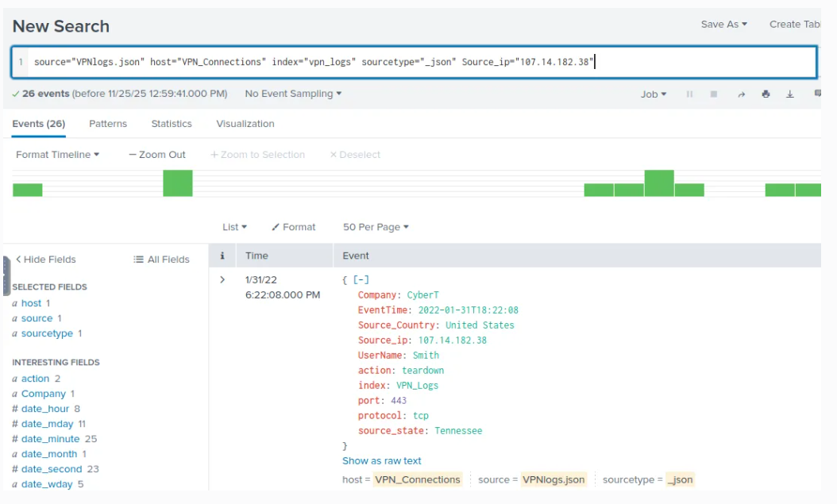Click the protocol value tcp
The height and width of the screenshot is (504, 837).
[421, 415]
